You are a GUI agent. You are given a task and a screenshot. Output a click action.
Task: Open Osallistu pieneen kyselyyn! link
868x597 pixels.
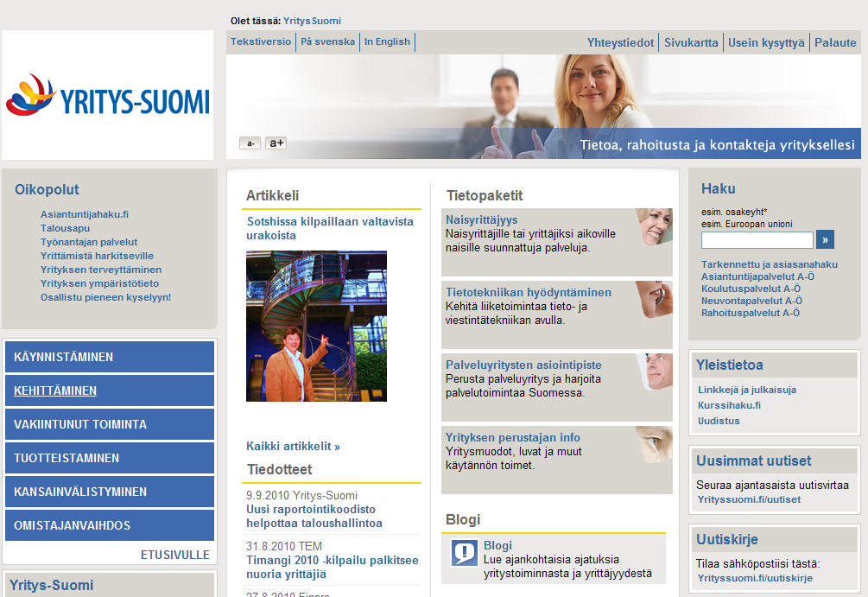coord(105,297)
